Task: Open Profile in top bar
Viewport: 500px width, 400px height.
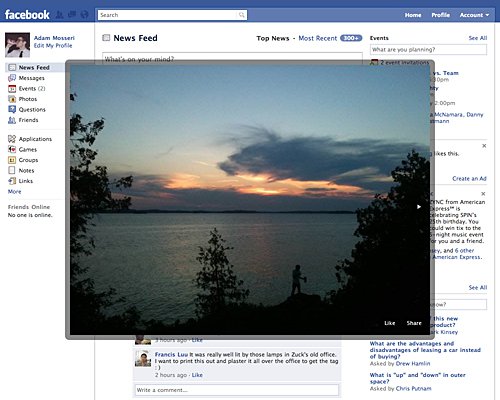Action: (x=440, y=15)
